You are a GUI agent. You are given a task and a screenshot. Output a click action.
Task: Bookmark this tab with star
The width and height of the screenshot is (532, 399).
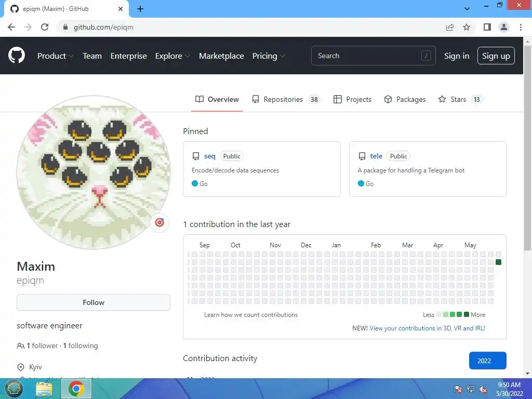[467, 27]
